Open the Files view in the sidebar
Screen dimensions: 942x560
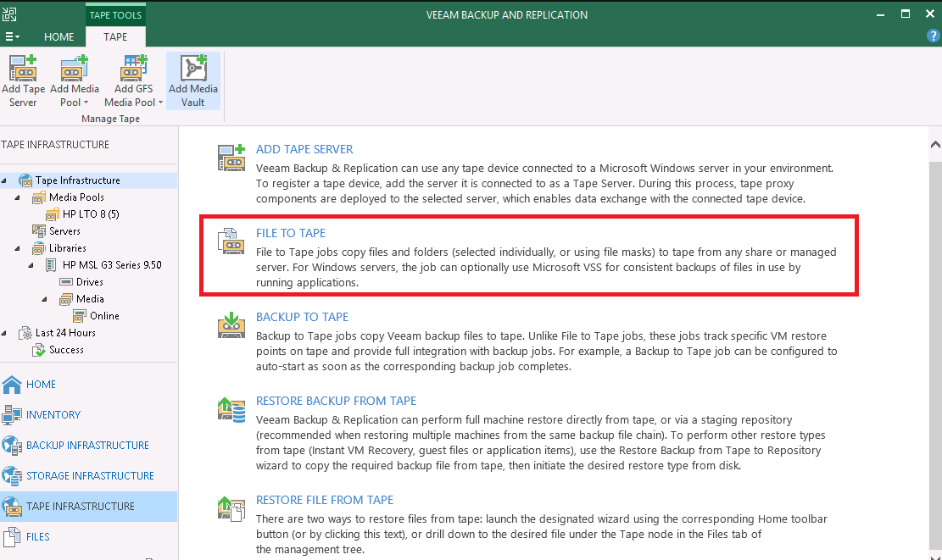click(x=40, y=536)
